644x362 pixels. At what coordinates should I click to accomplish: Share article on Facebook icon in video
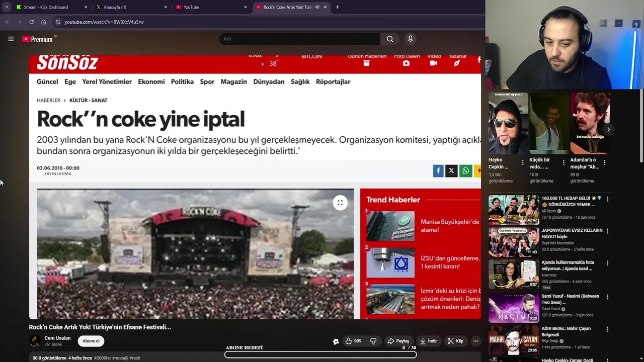pyautogui.click(x=438, y=171)
